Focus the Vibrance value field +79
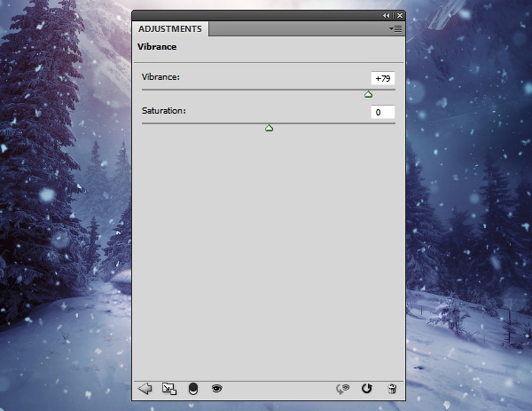Viewport: 532px width, 411px height. pyautogui.click(x=383, y=78)
